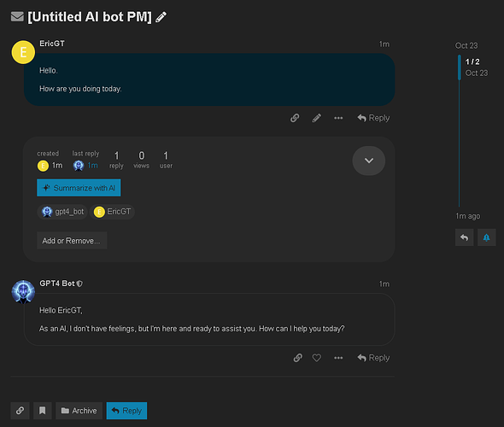Reply to EricGT's post
The width and height of the screenshot is (504, 427).
[x=373, y=118]
